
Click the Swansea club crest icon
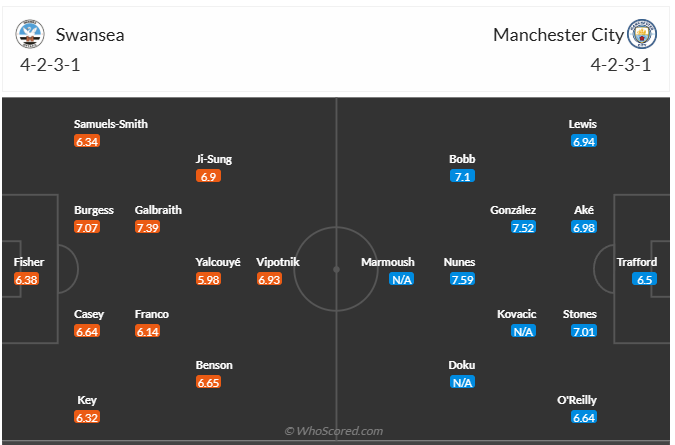click(31, 34)
